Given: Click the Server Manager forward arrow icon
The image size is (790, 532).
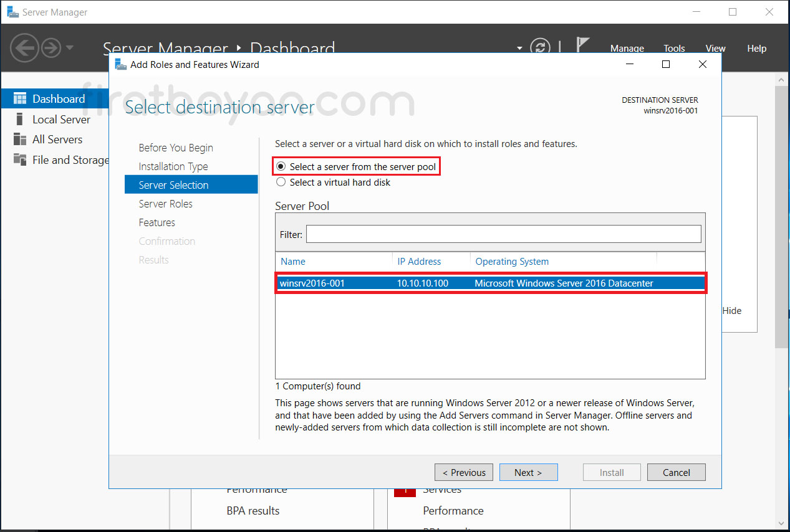Looking at the screenshot, I should point(51,47).
